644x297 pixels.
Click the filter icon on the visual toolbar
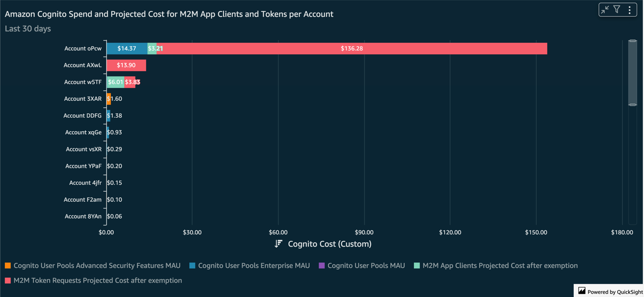point(617,9)
